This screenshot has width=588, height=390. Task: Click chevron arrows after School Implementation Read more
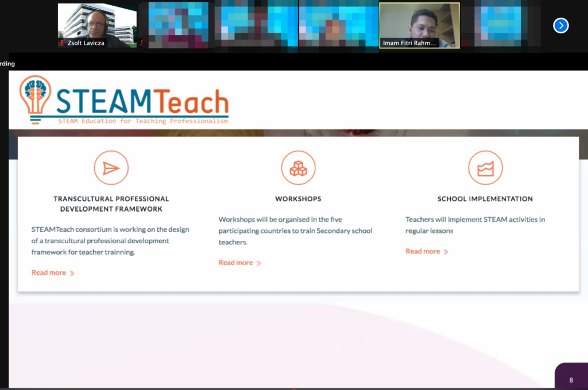click(x=446, y=252)
